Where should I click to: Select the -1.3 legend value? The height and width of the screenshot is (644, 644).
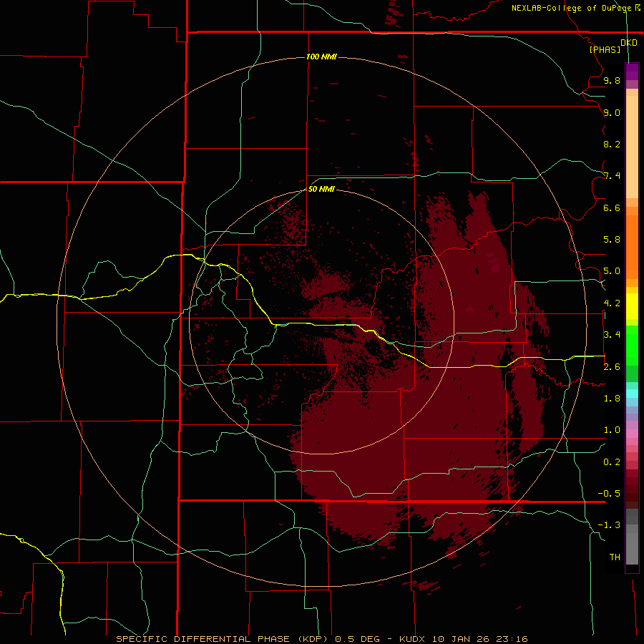(x=609, y=525)
